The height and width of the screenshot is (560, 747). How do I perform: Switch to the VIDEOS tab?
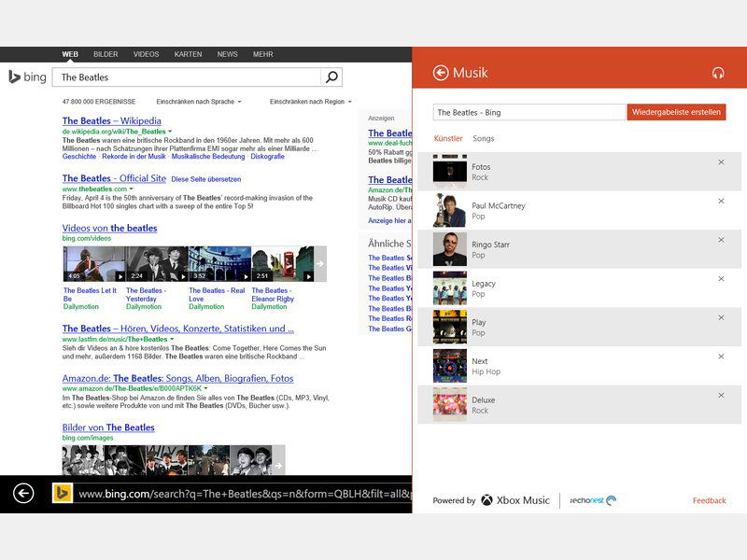[x=147, y=54]
